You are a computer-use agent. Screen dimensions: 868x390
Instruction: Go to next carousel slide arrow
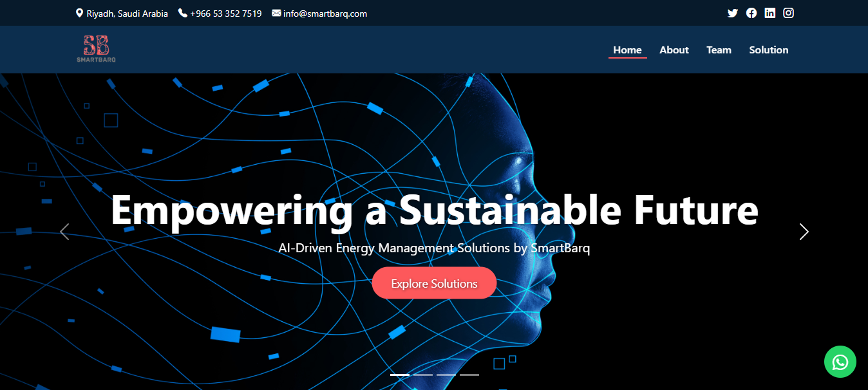point(804,232)
